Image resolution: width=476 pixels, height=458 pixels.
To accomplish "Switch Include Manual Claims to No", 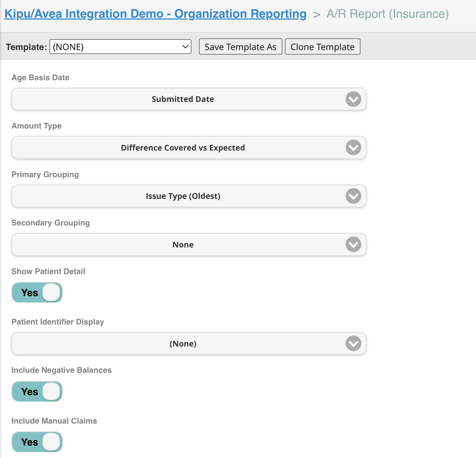I will (37, 442).
